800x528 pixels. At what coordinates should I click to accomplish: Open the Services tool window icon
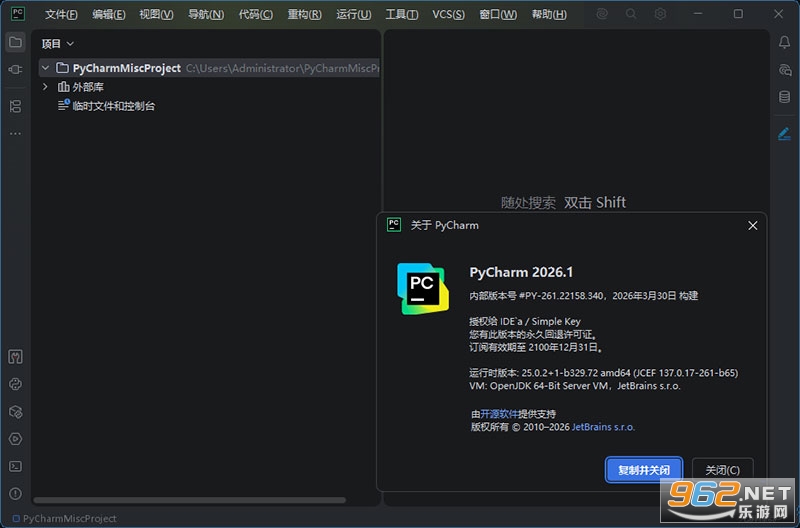point(15,439)
